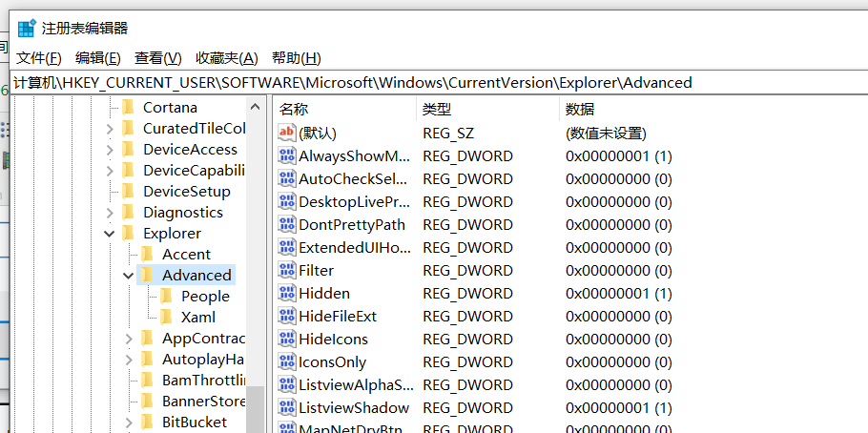The width and height of the screenshot is (868, 433).
Task: Select the AutoplayHa key label
Action: (x=204, y=360)
